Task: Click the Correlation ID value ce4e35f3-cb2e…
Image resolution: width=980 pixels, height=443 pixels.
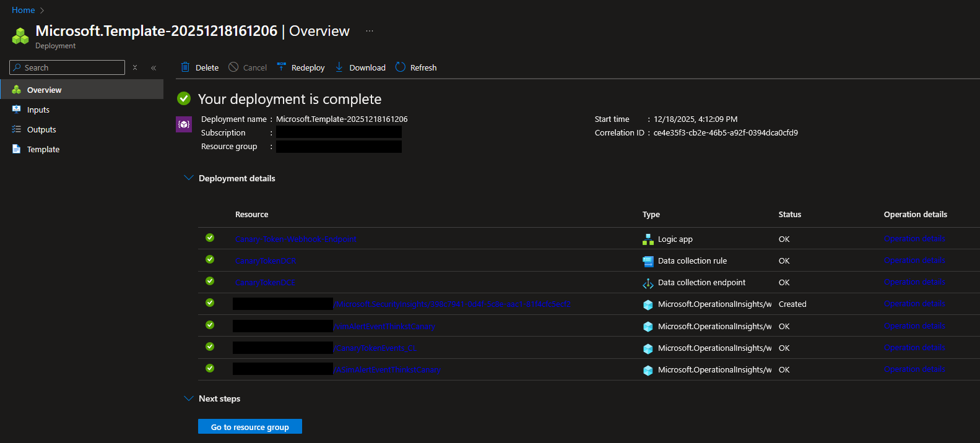Action: [726, 133]
